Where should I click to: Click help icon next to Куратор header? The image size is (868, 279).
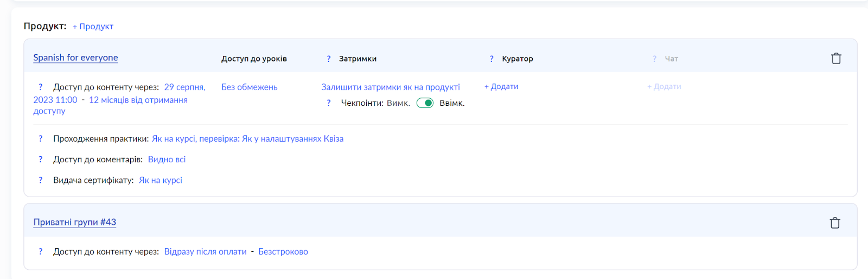coord(492,59)
